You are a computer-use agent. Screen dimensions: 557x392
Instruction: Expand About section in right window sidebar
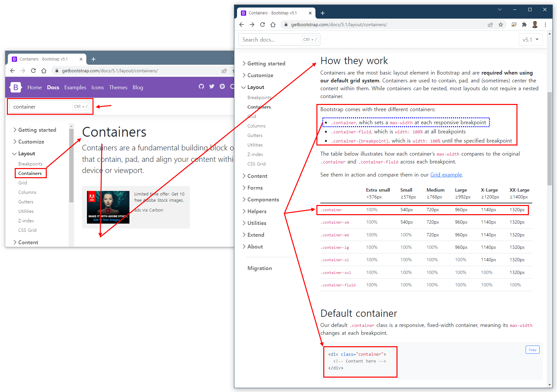(252, 247)
